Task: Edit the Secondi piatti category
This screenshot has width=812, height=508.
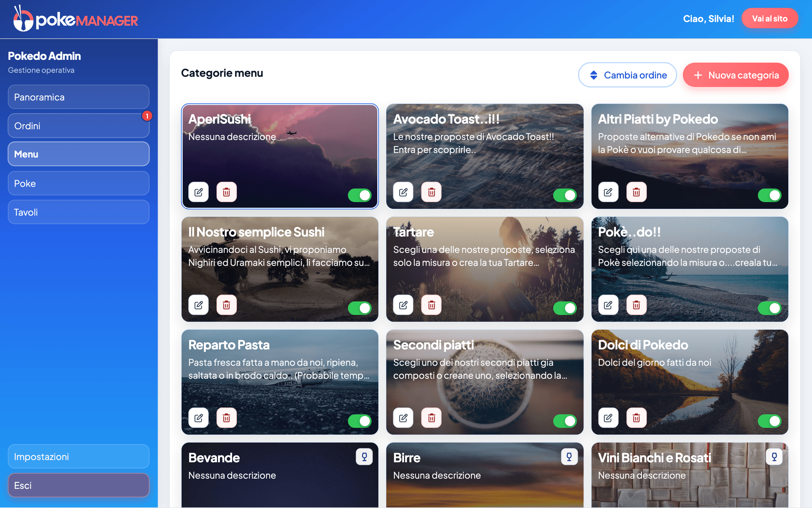Action: point(403,418)
